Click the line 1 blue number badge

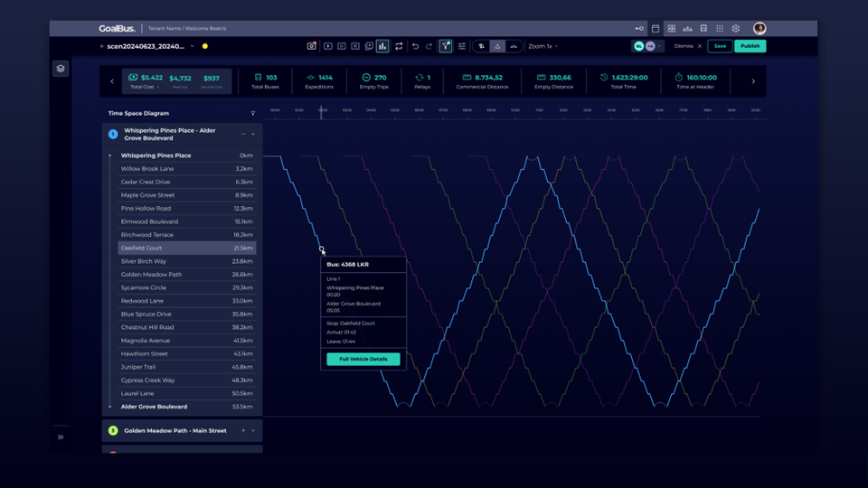pyautogui.click(x=113, y=134)
